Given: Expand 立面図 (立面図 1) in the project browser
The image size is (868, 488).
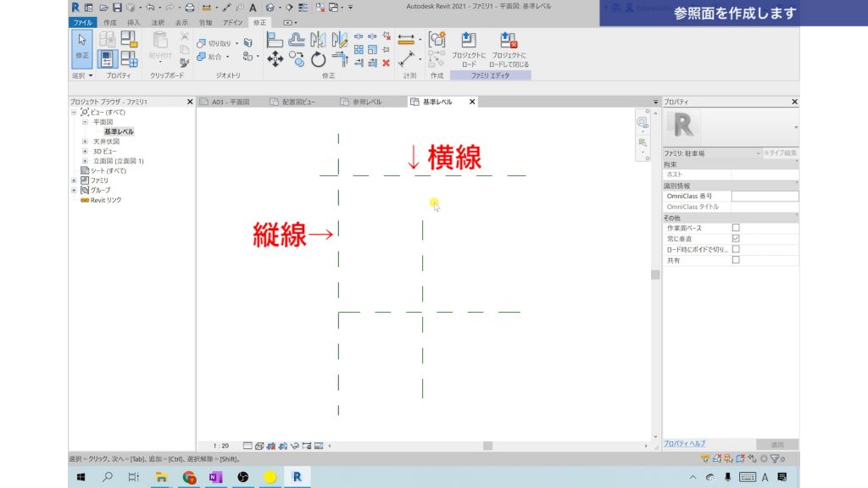Looking at the screenshot, I should pyautogui.click(x=87, y=160).
